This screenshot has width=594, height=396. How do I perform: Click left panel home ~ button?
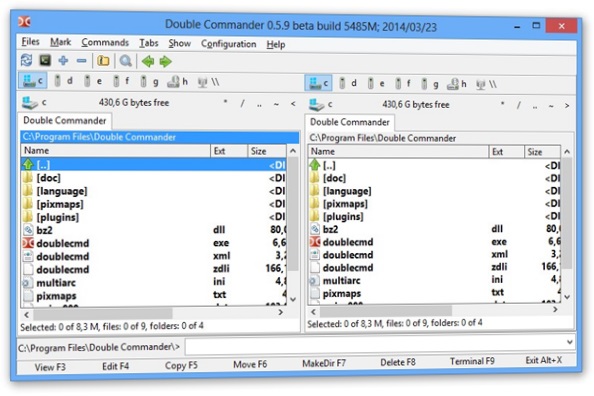coord(276,103)
